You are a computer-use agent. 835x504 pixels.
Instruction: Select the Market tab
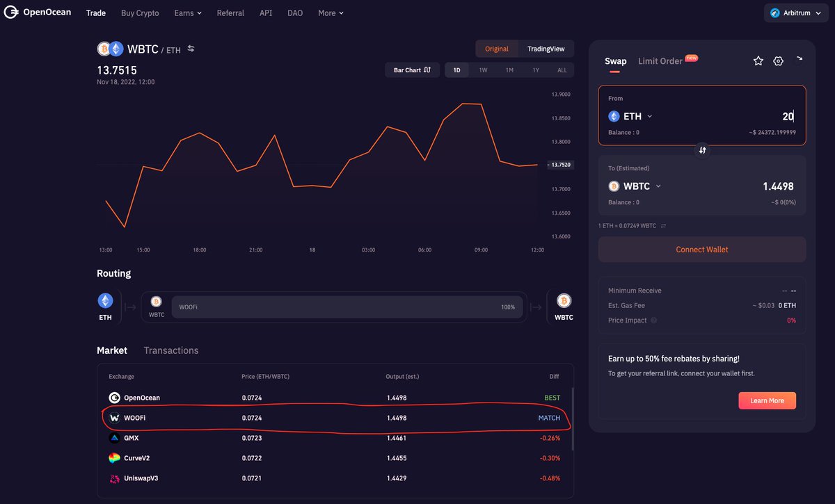coord(112,350)
